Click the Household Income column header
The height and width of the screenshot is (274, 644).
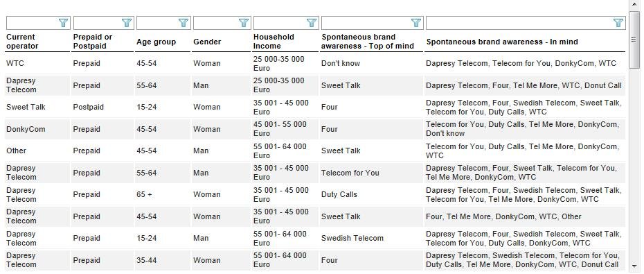[274, 42]
